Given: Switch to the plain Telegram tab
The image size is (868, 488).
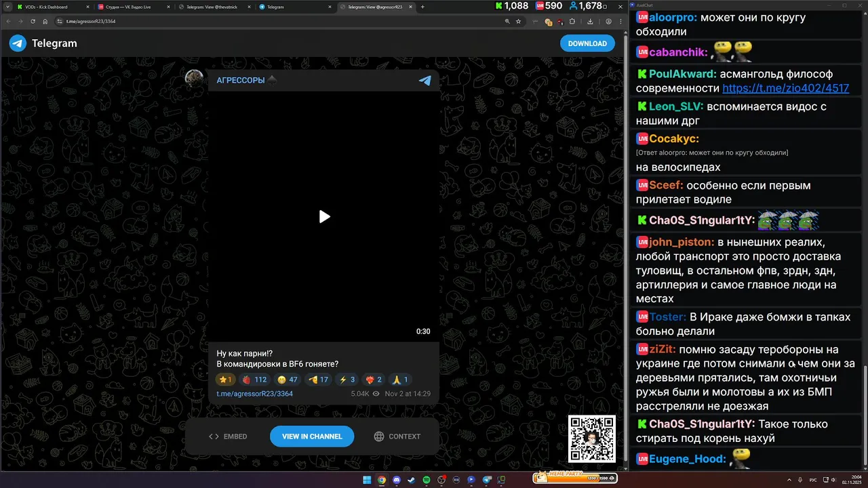Looking at the screenshot, I should tap(295, 7).
